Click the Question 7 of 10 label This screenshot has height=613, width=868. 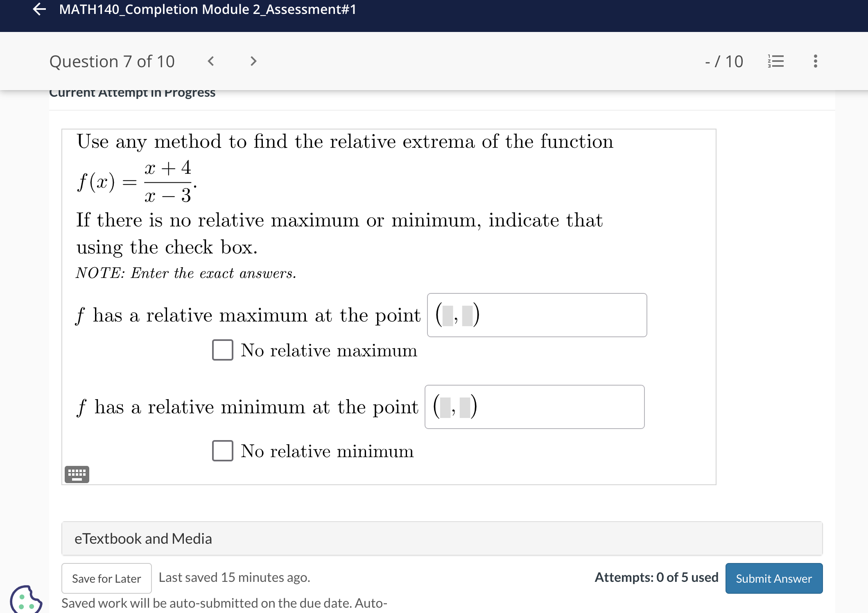pyautogui.click(x=112, y=61)
